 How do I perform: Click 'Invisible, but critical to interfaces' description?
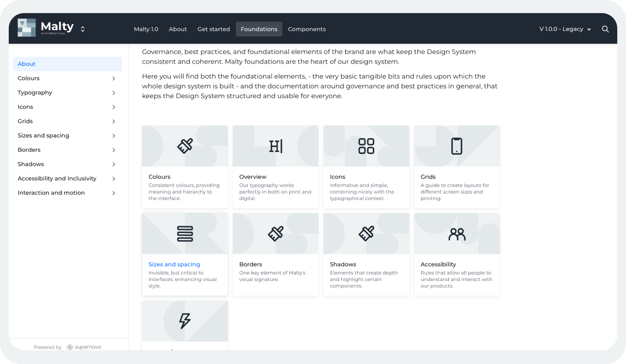point(182,280)
